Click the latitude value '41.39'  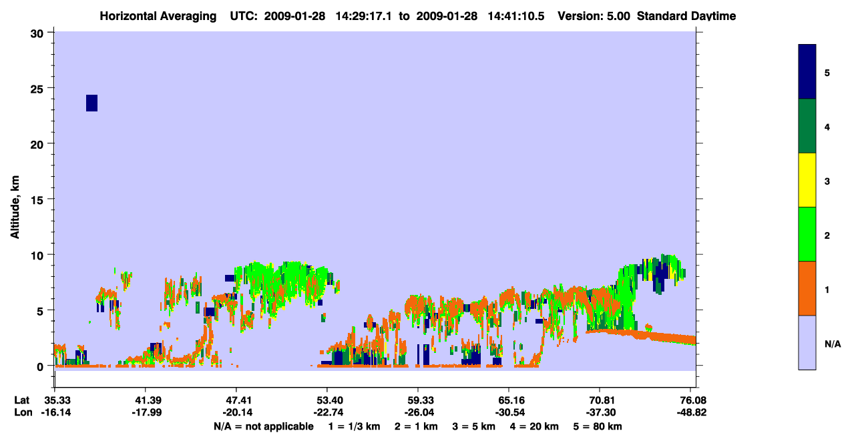pyautogui.click(x=146, y=400)
